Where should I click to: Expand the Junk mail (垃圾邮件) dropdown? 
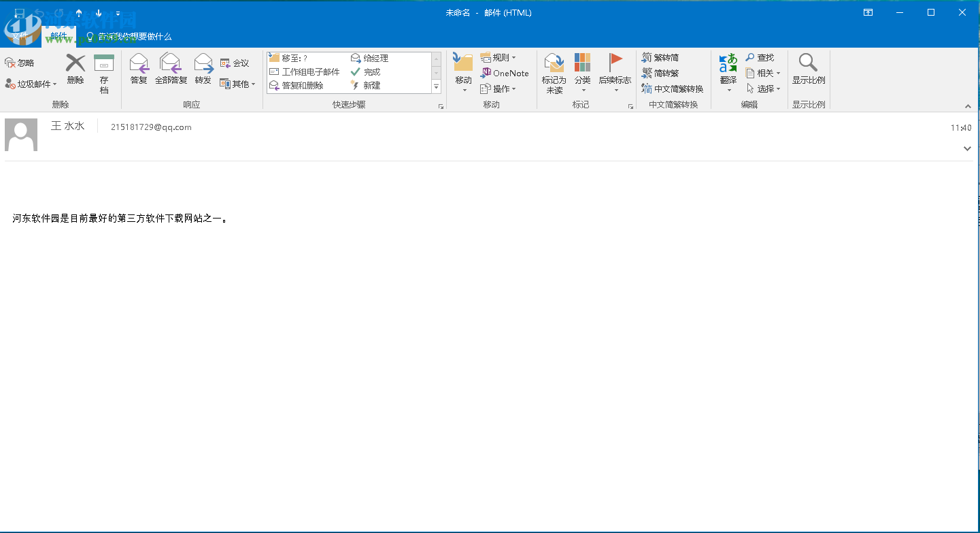tap(31, 84)
